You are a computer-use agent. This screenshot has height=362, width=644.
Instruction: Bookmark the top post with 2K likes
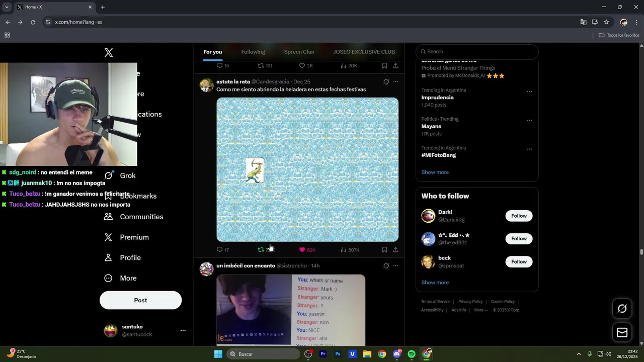[384, 66]
